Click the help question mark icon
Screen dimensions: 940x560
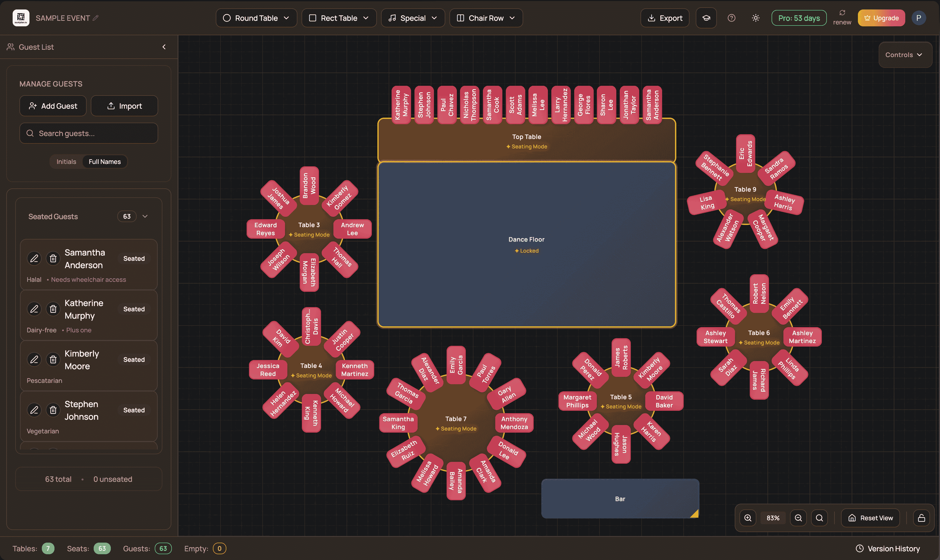(x=731, y=18)
